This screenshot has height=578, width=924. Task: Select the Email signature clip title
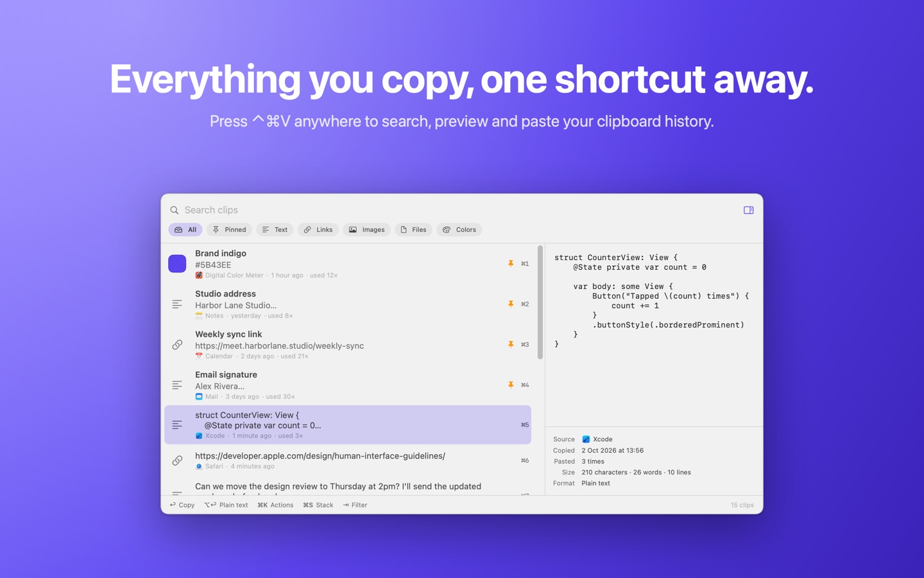[226, 374]
